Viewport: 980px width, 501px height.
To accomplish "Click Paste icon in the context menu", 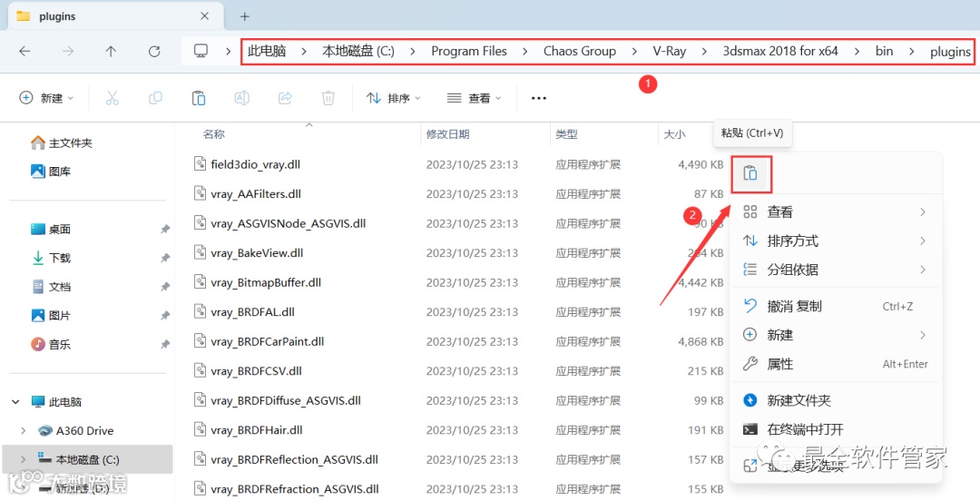I will pyautogui.click(x=751, y=174).
